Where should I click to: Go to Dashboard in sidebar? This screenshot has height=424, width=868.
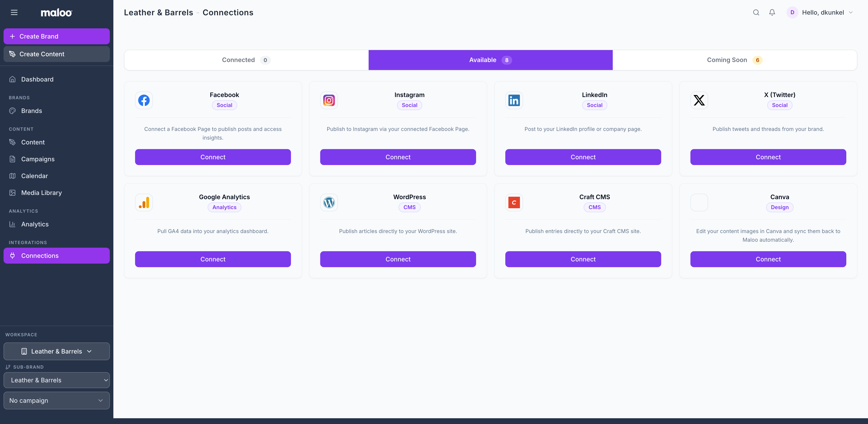(57, 79)
